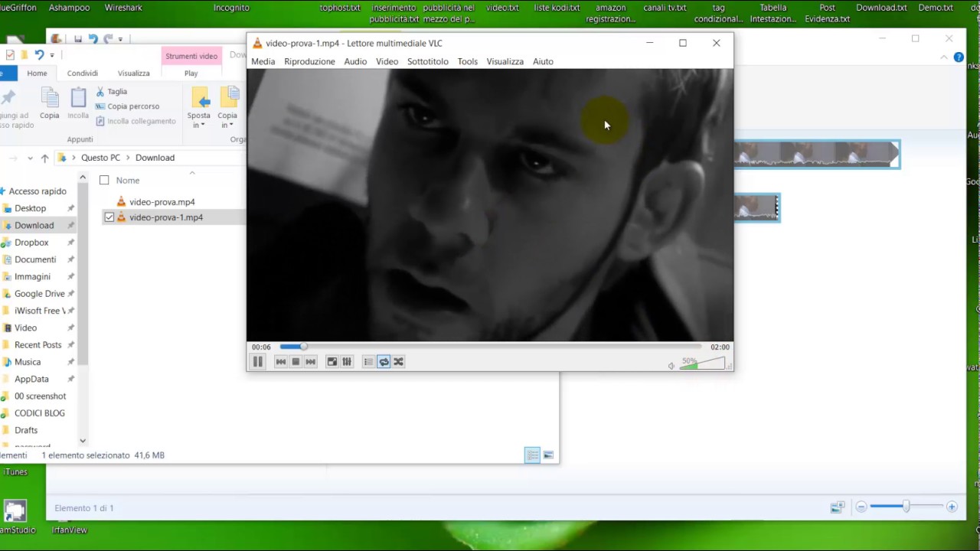Open CODICI BLOG folder in navigation pane
Viewport: 980px width, 551px height.
coord(40,413)
